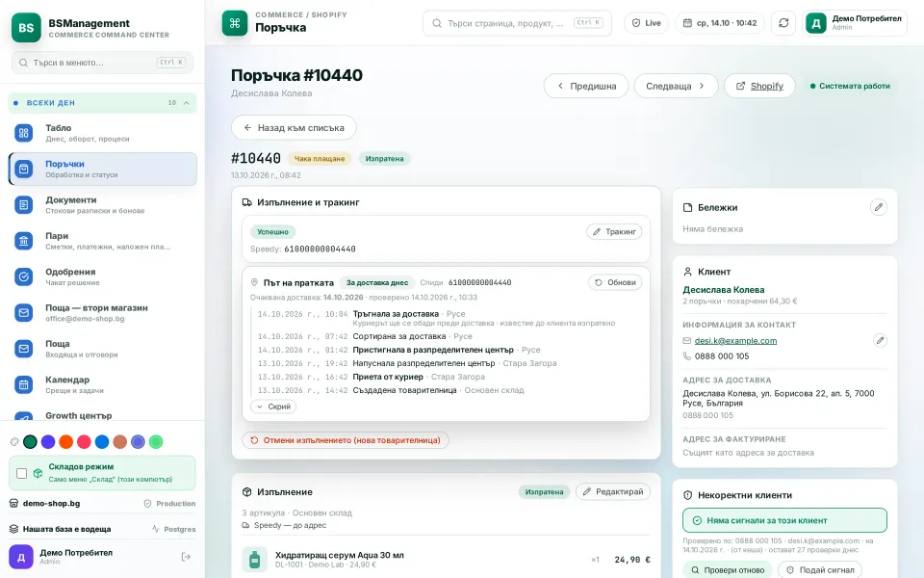The image size is (924, 578).
Task: Open the Пари menu item
Action: [103, 241]
